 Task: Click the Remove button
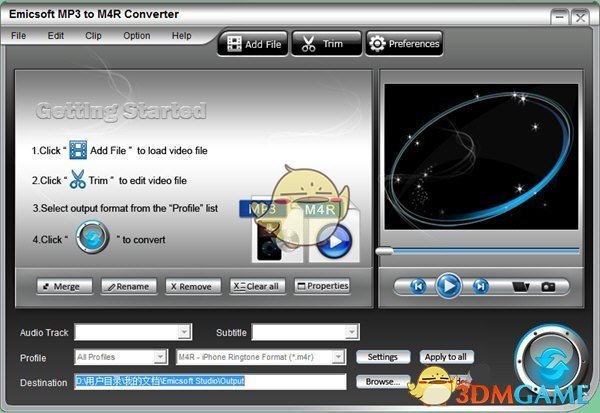click(193, 286)
